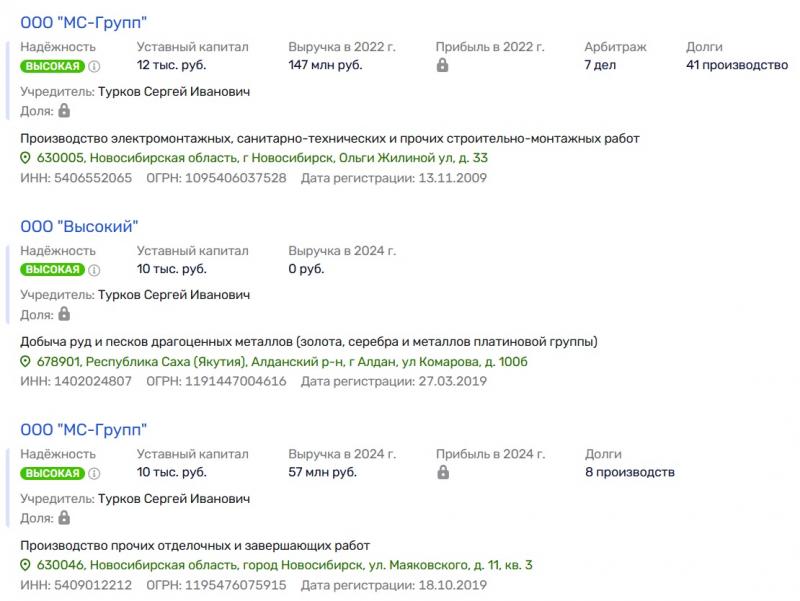
Task: View the "7 дел" arbitration cases
Action: 600,66
